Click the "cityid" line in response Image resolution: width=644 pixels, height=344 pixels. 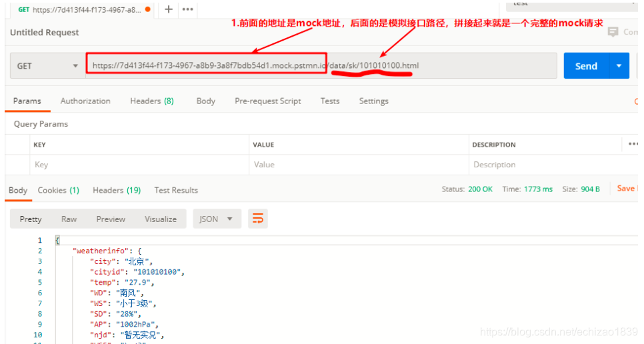pyautogui.click(x=137, y=272)
